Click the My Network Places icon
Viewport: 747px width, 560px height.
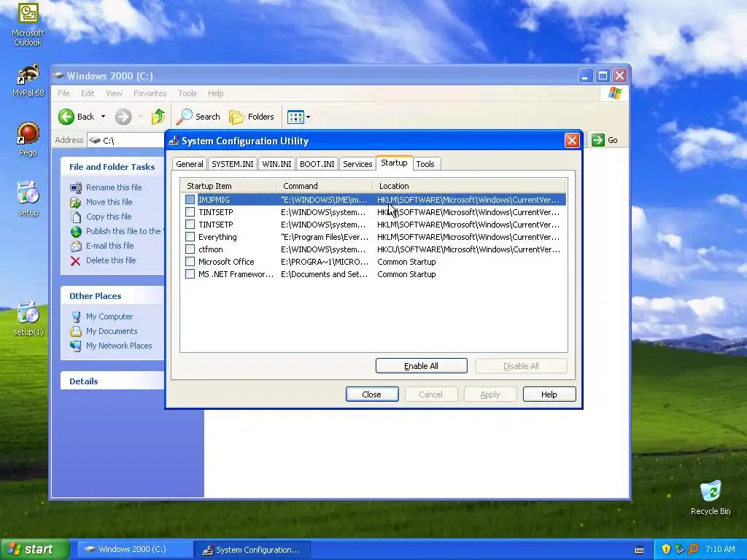[76, 346]
